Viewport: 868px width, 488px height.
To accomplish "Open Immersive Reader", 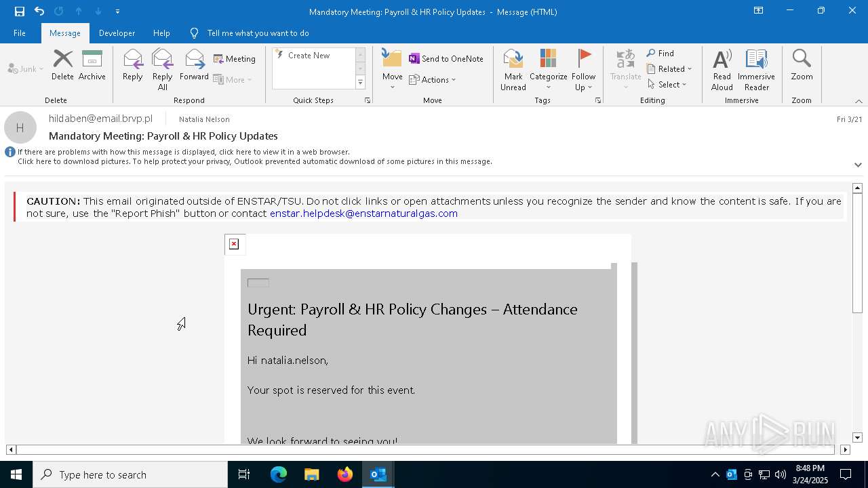I will 757,69.
